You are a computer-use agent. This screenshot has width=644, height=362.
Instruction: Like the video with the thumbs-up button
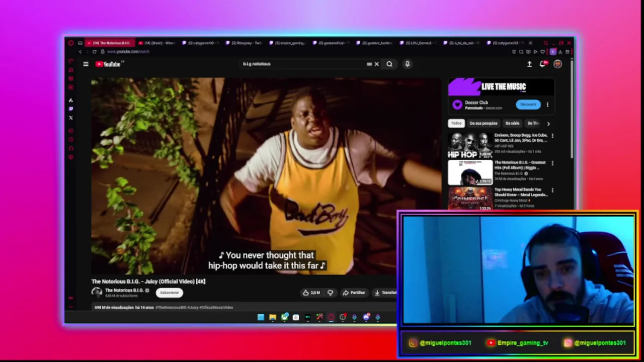311,293
